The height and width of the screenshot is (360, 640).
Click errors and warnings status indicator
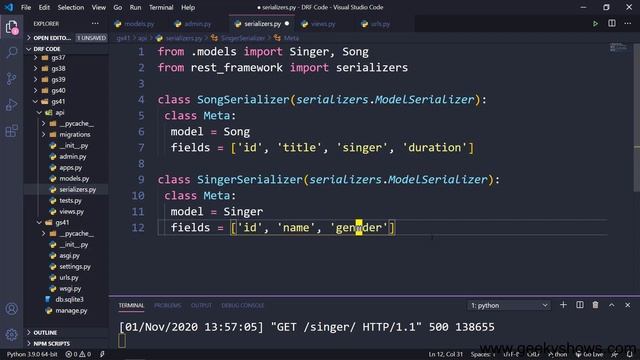pyautogui.click(x=78, y=354)
